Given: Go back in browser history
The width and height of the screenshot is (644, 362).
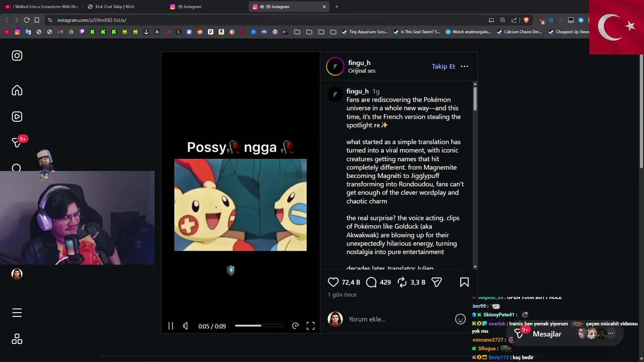Looking at the screenshot, I should click(7, 20).
